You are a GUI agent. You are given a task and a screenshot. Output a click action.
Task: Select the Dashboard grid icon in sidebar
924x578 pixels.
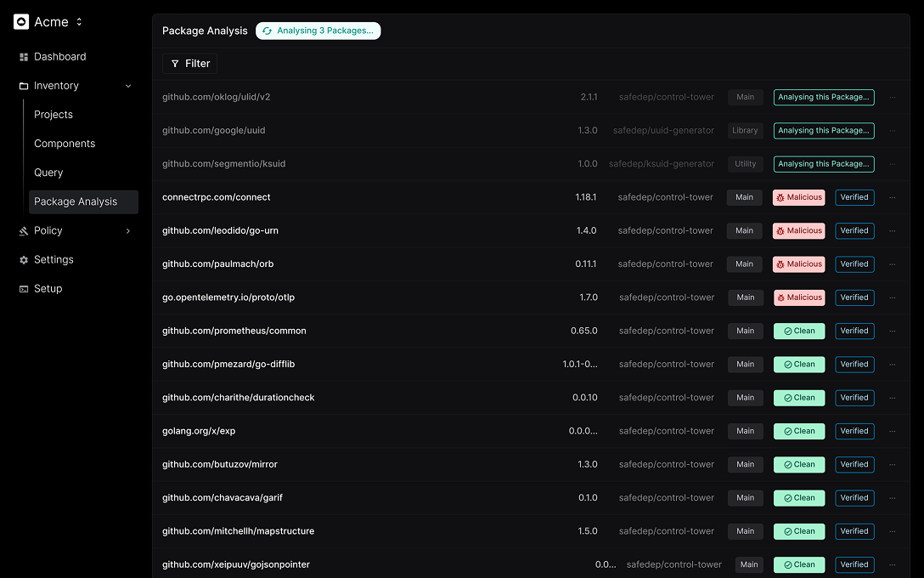point(22,56)
